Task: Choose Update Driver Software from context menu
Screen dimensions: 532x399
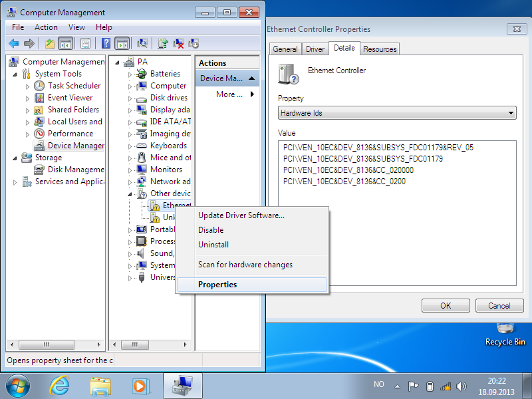Action: tap(252, 215)
